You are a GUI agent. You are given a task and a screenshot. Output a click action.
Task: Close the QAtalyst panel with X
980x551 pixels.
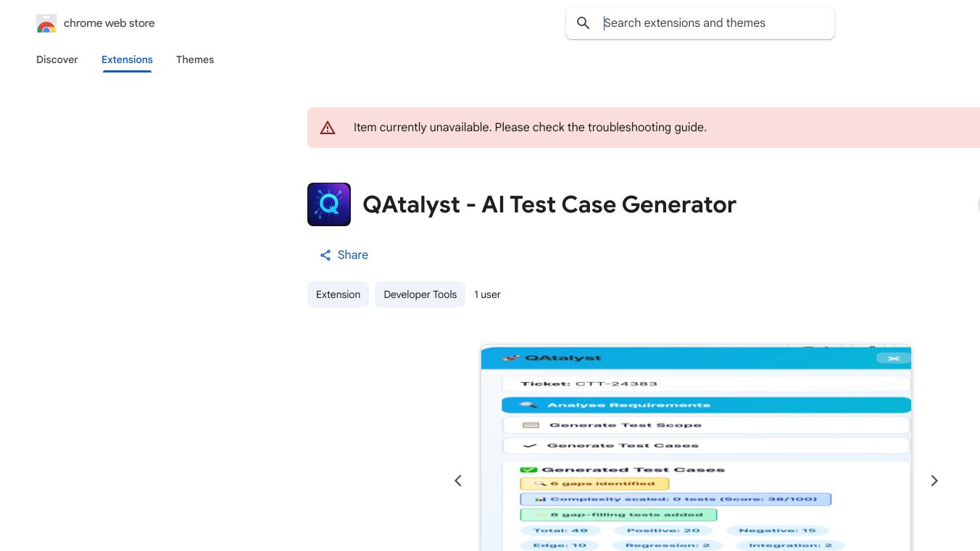click(893, 358)
